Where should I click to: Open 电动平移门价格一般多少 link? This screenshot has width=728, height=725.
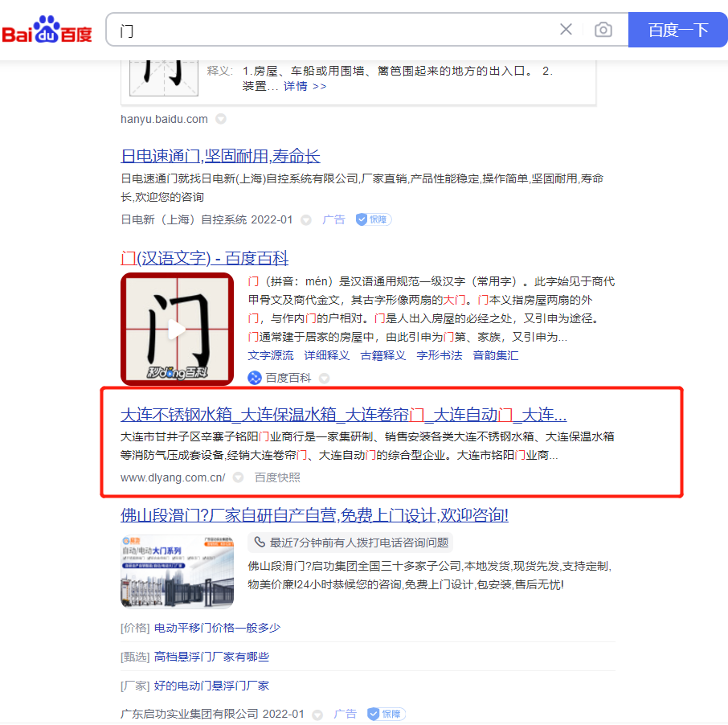click(217, 628)
